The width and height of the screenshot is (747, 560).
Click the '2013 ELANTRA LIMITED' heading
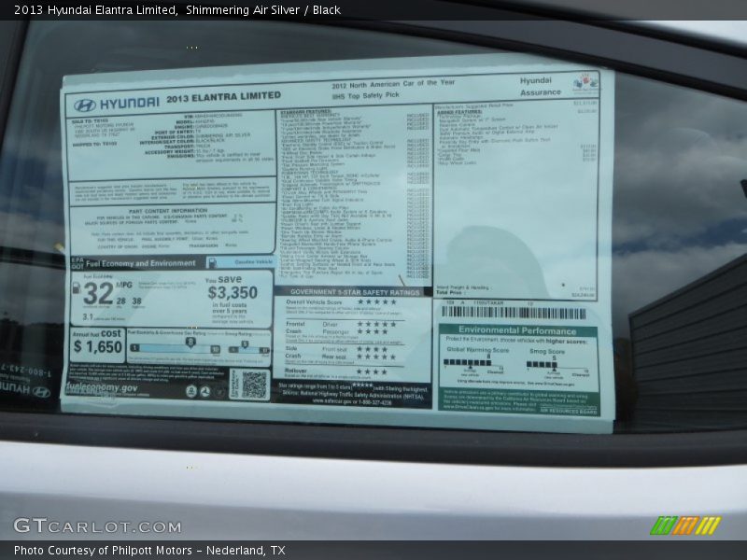223,97
